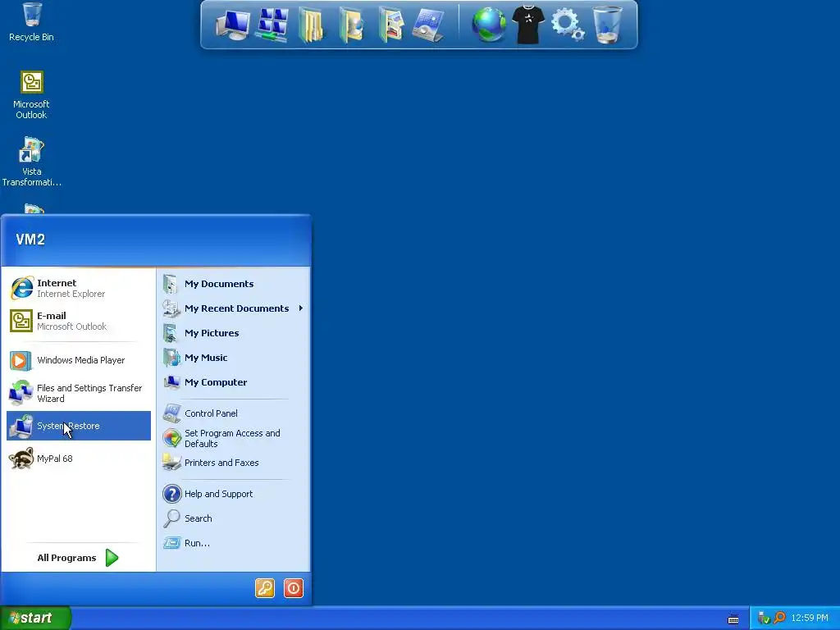Open My Pictures from the Start menu

tap(234, 333)
